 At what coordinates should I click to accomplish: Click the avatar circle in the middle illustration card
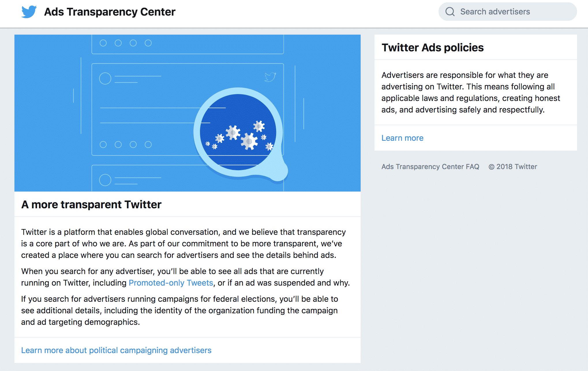105,78
